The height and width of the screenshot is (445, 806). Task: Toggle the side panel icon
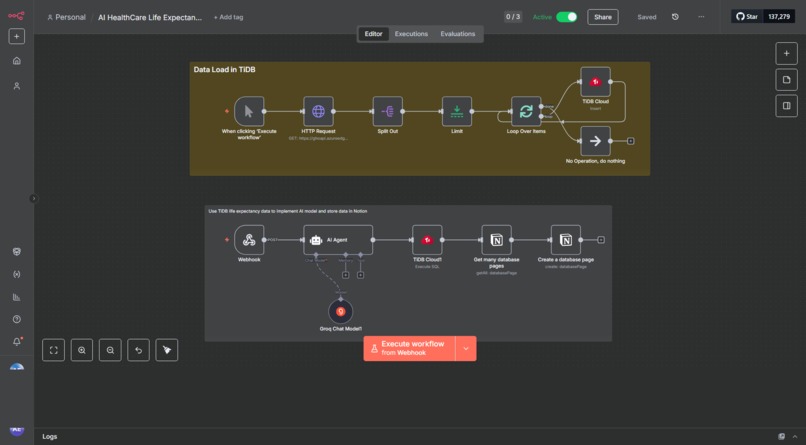pyautogui.click(x=786, y=106)
